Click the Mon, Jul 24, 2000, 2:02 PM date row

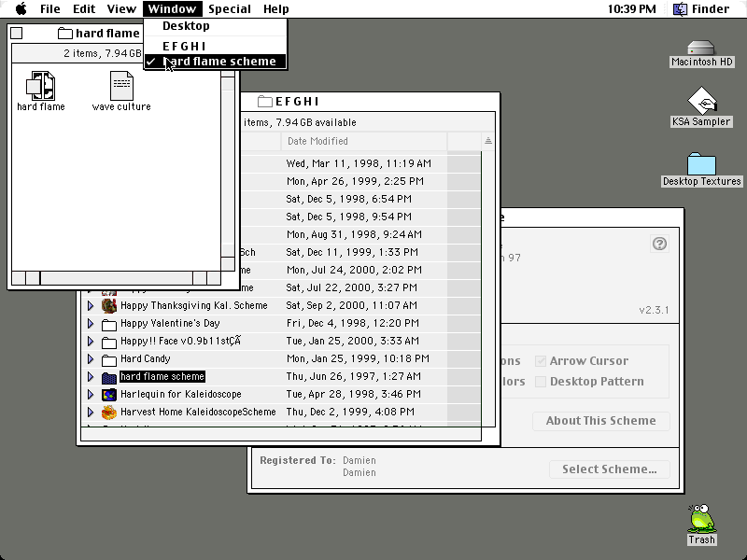pos(354,271)
